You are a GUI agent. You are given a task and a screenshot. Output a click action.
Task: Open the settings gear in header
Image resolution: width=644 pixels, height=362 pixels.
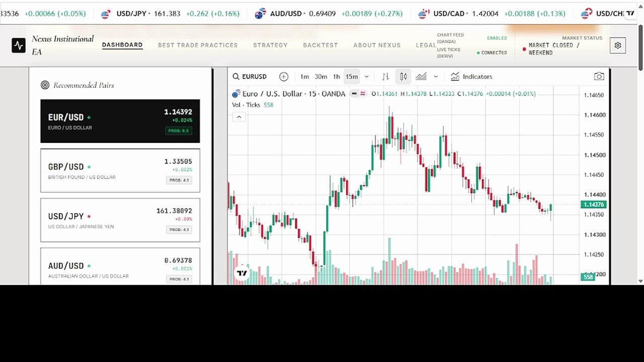[x=618, y=45]
